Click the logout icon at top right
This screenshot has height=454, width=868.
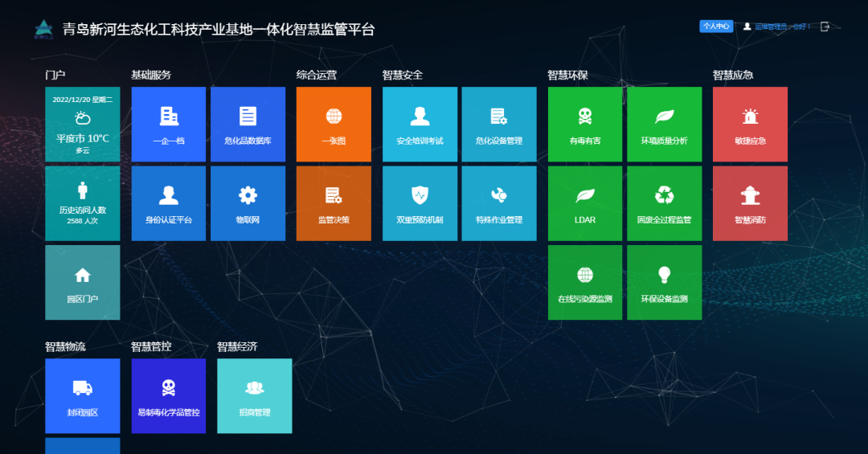click(x=825, y=27)
